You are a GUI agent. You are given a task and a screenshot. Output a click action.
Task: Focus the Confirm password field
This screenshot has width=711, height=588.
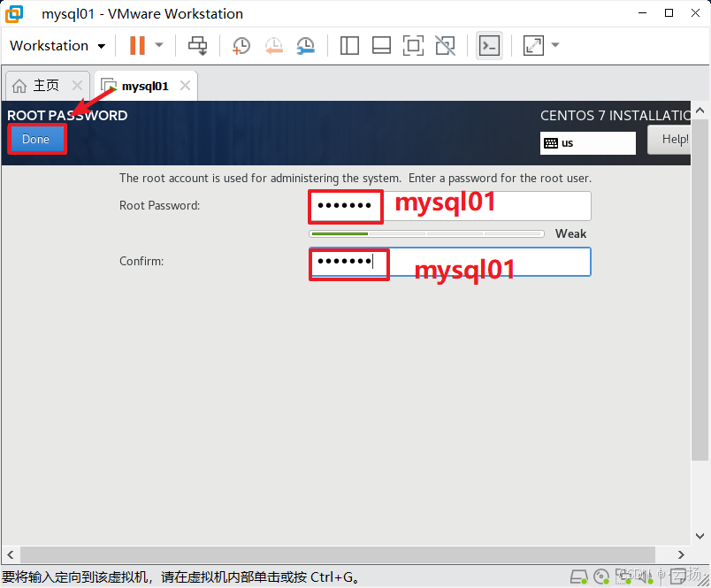tap(449, 262)
